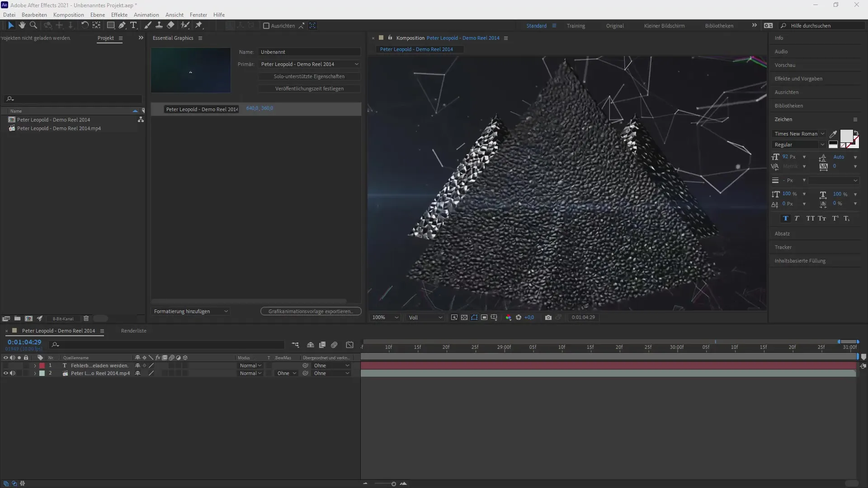This screenshot has width=868, height=488.
Task: Open fast previews options in viewer
Action: click(454, 318)
